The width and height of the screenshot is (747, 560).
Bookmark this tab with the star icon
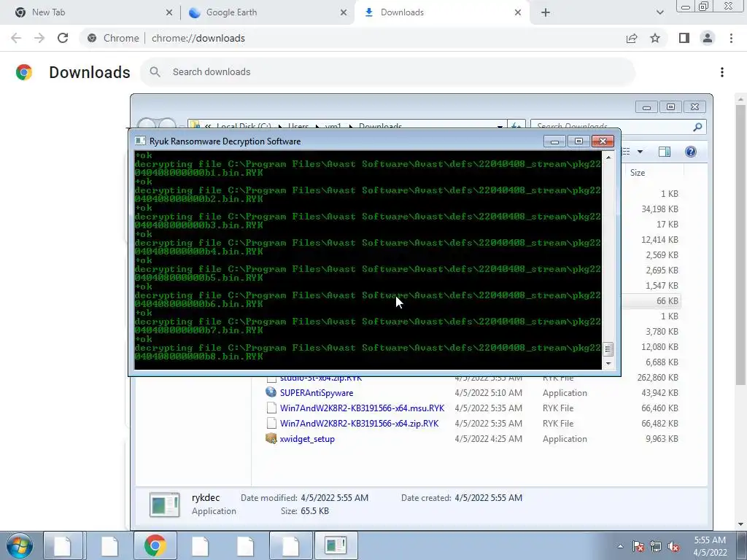655,38
